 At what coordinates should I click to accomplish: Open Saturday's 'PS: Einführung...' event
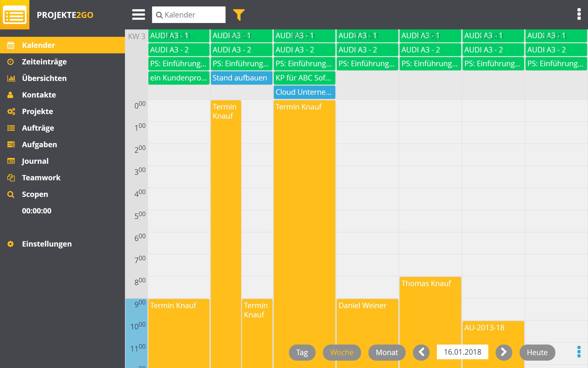493,64
